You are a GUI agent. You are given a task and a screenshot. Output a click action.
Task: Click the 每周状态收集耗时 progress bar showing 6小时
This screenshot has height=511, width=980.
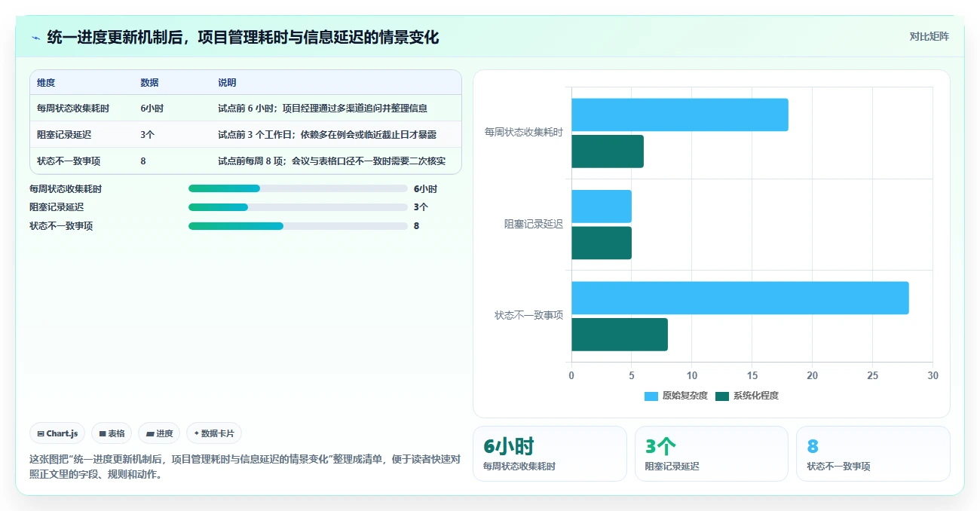coord(298,188)
